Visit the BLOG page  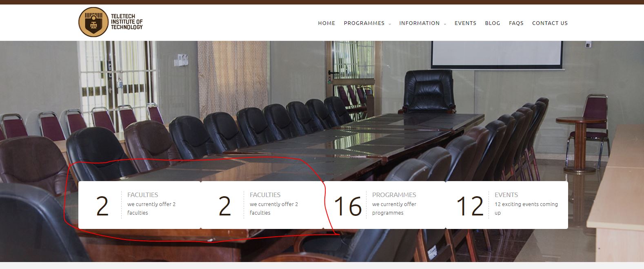click(493, 23)
